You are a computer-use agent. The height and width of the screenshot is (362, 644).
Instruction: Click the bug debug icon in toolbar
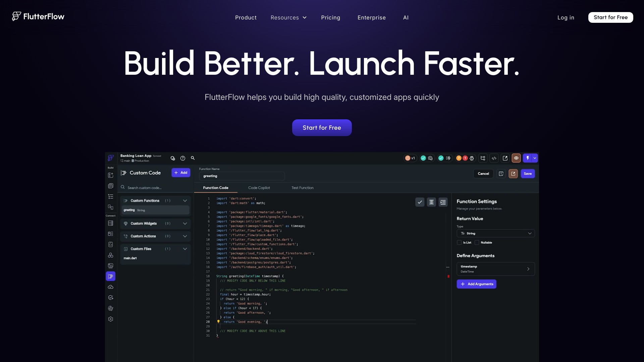coord(472,158)
